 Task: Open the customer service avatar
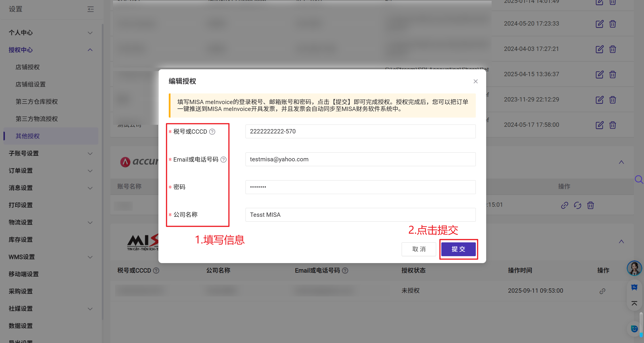(x=634, y=268)
